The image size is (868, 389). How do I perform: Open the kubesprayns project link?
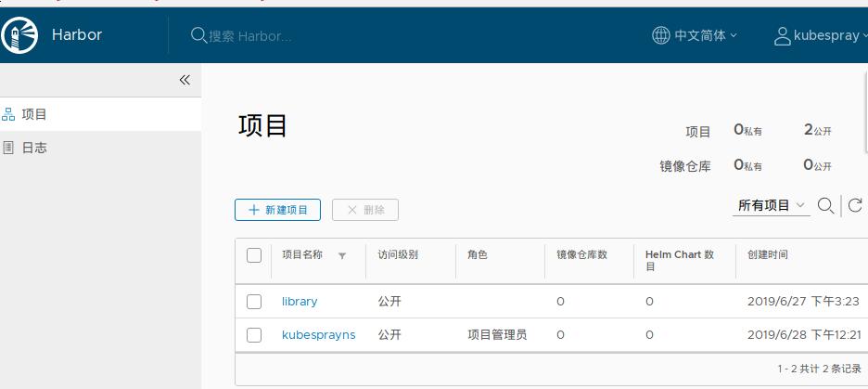(318, 335)
